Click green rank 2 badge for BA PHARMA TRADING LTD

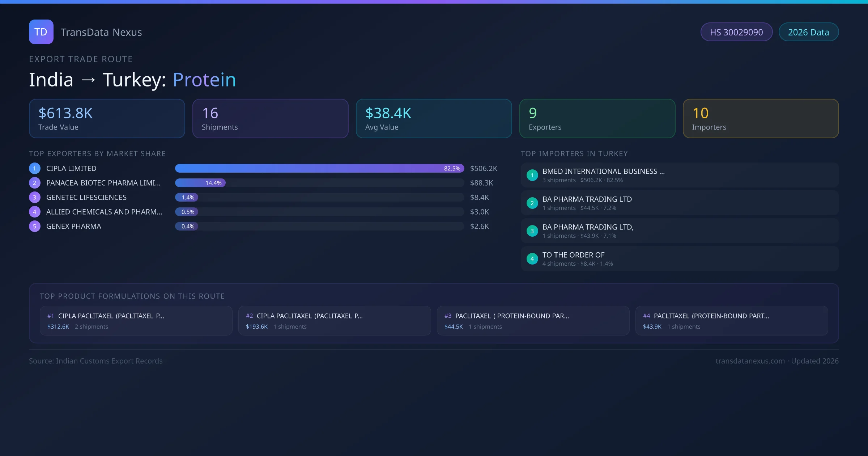(x=532, y=203)
